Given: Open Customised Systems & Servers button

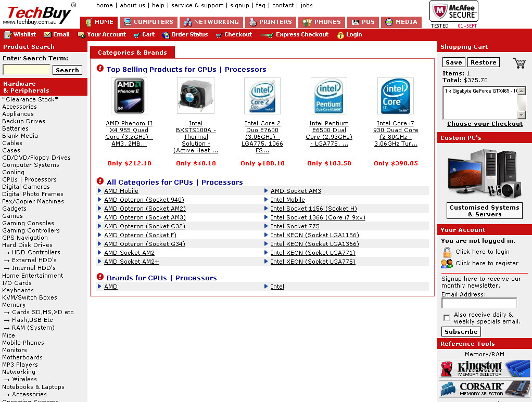Looking at the screenshot, I should coord(484,211).
